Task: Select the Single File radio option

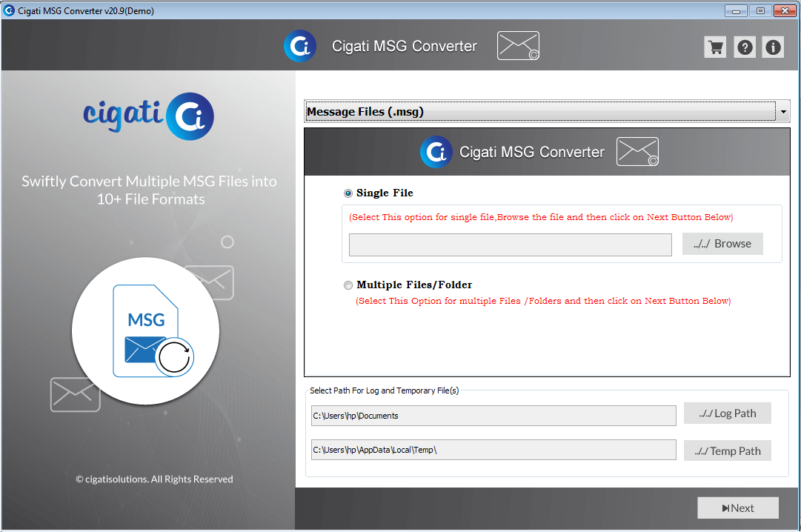Action: coord(348,193)
